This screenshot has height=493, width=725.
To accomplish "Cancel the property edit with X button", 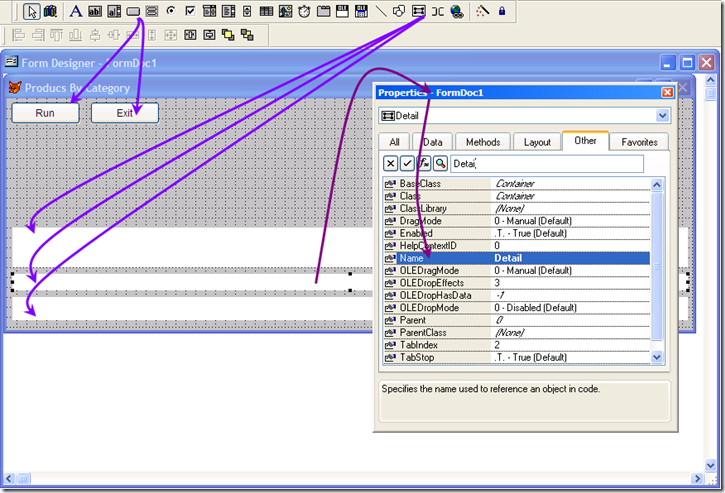I will tap(391, 163).
